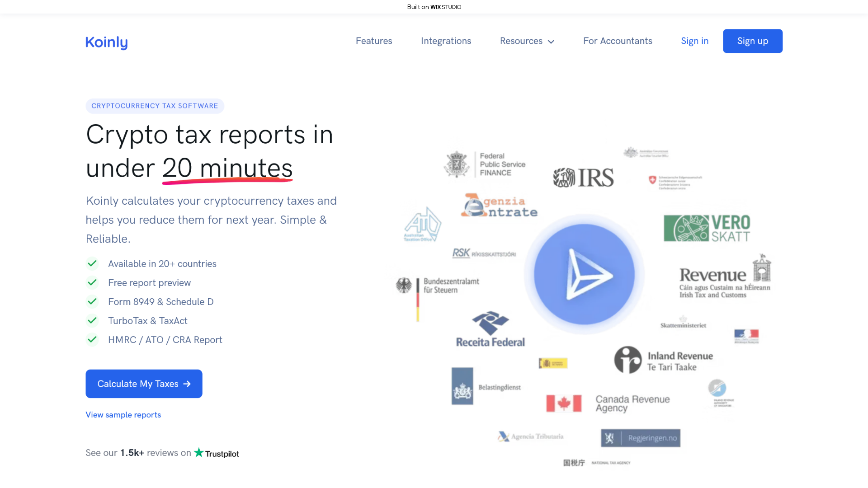Screen dimensions: 868x488
Task: Click checkmark beside Free report preview
Action: tap(92, 282)
